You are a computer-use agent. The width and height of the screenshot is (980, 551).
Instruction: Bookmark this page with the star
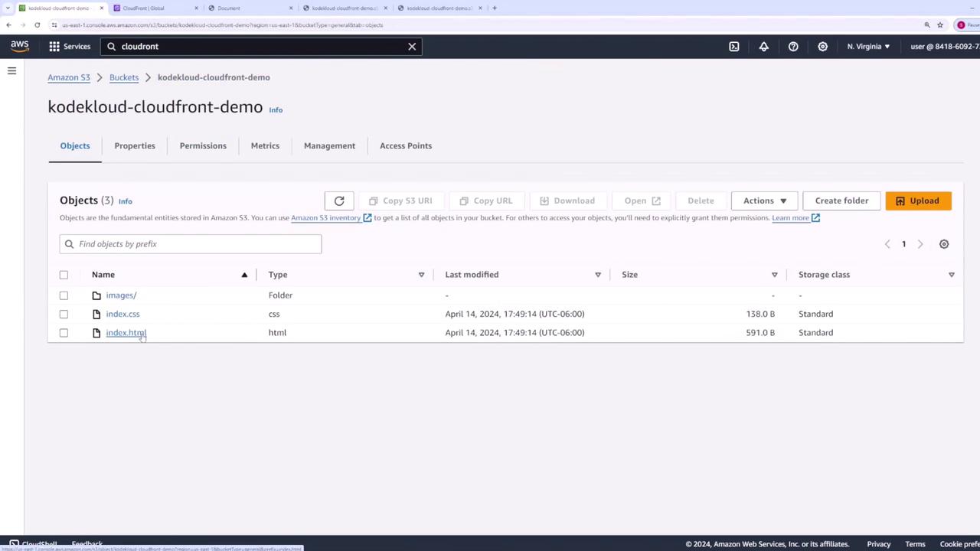[x=940, y=24]
